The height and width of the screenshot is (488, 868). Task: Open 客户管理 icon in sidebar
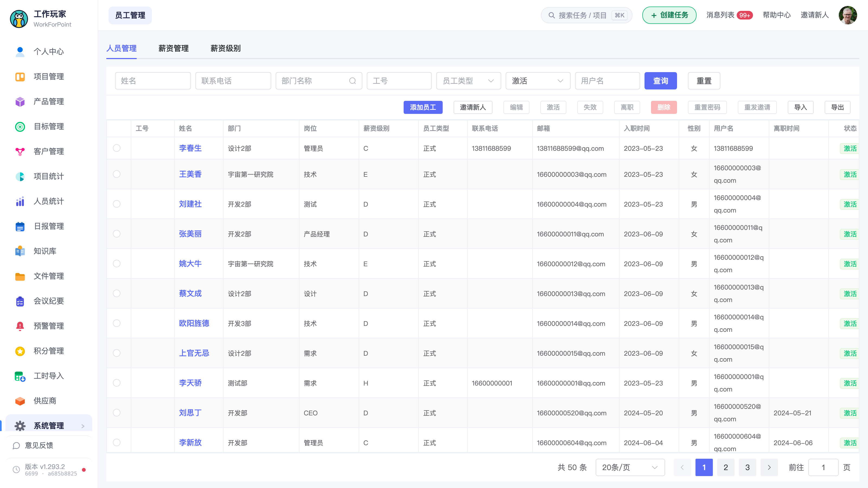pyautogui.click(x=20, y=151)
